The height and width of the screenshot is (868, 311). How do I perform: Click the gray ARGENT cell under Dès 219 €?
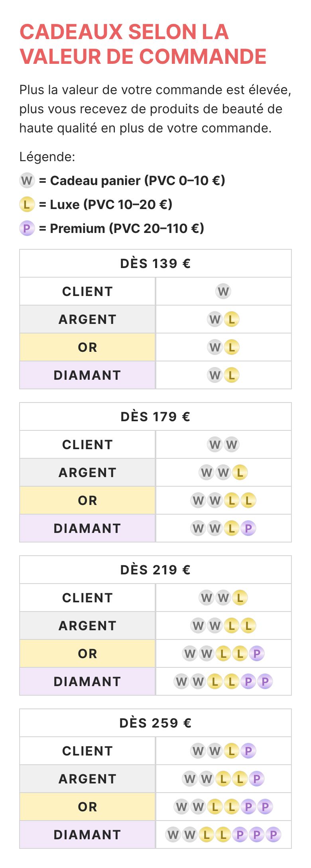coord(87,626)
